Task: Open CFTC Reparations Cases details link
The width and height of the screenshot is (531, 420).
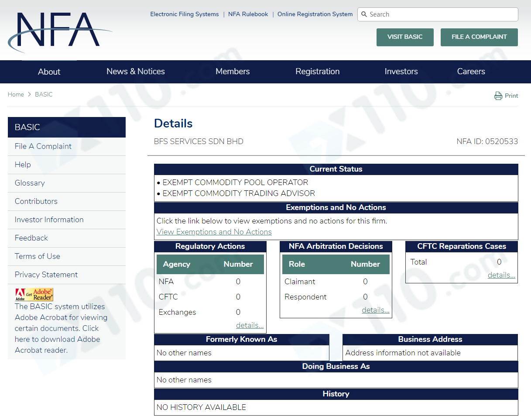Action: coord(501,275)
